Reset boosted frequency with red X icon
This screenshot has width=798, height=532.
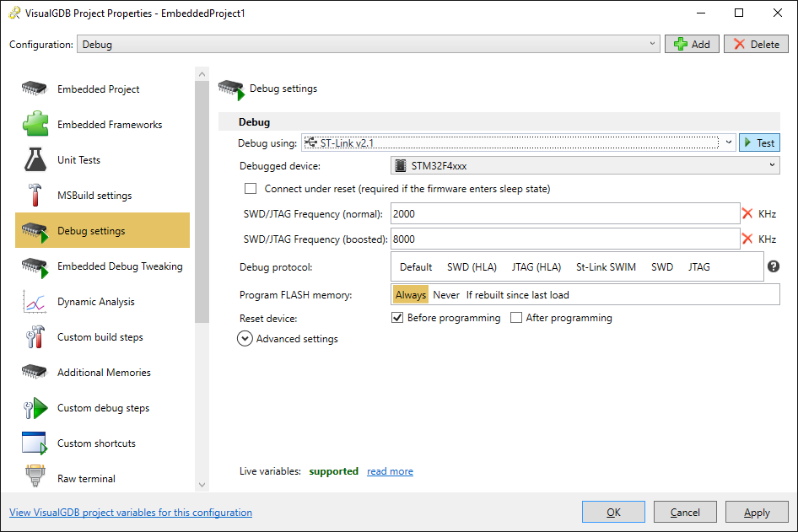(x=747, y=239)
